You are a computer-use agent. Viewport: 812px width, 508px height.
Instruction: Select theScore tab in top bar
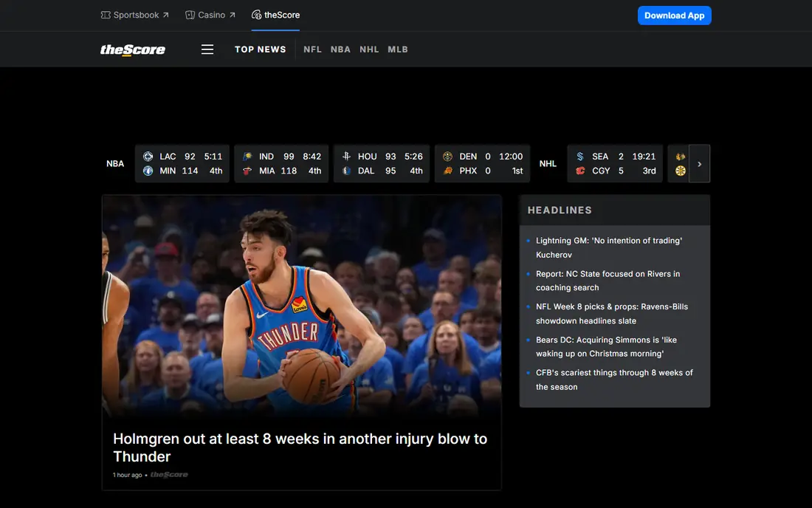(275, 15)
